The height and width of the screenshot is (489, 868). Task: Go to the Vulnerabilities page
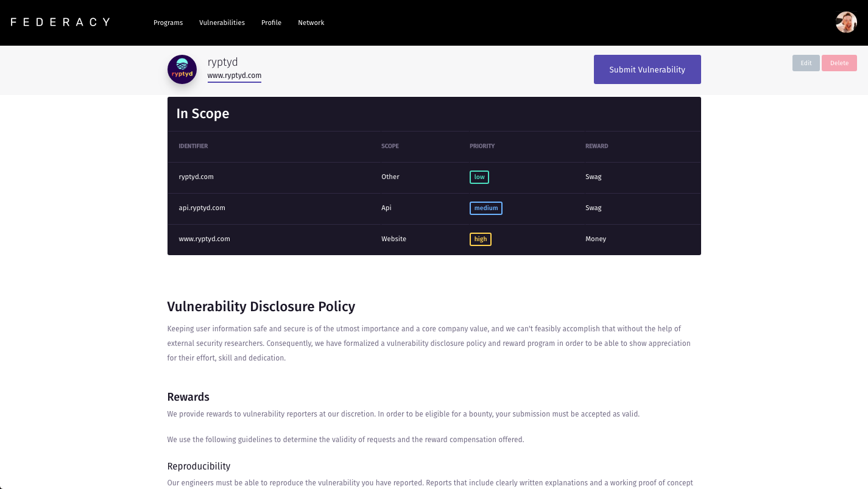pyautogui.click(x=222, y=23)
